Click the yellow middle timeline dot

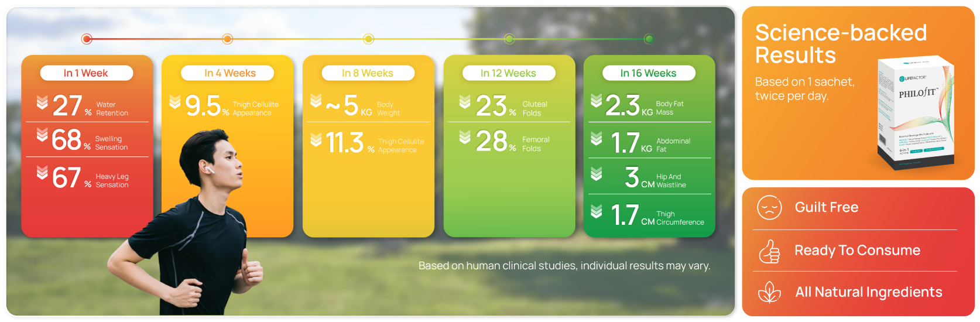pos(368,39)
